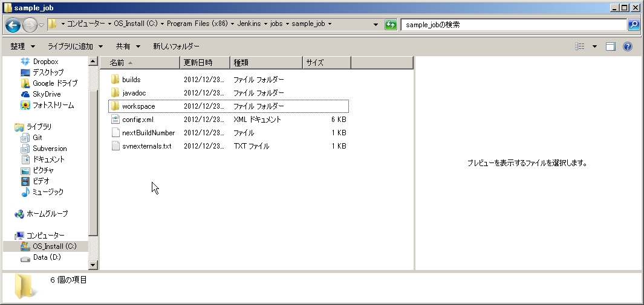Click sample_job folder icon in title bar
644x305 pixels.
(7, 7)
